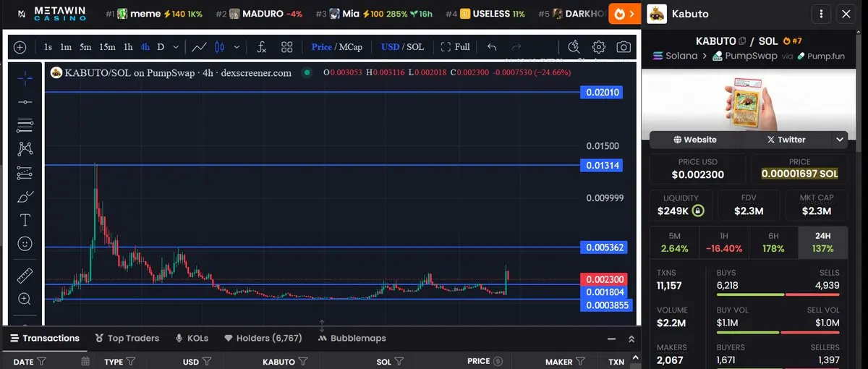Image resolution: width=868 pixels, height=369 pixels.
Task: Click the undo arrow in chart toolbar
Action: pos(492,47)
